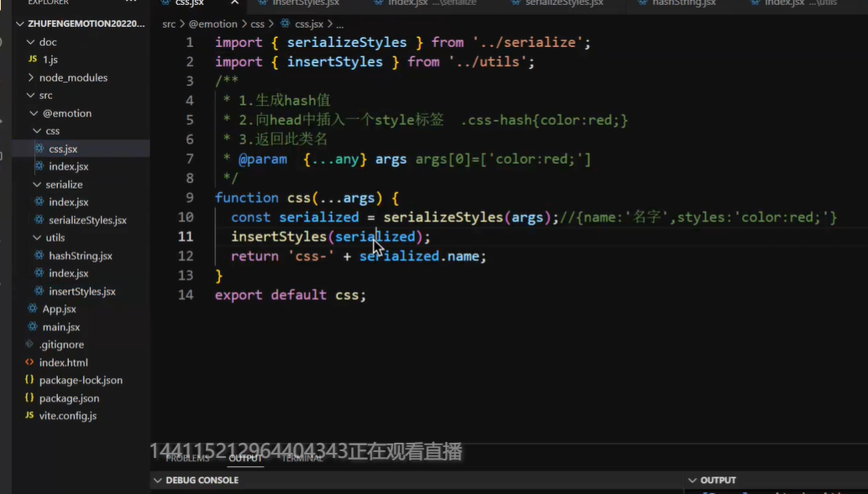Collapse the DEBUG CONSOLE section
This screenshot has width=868, height=494.
pyautogui.click(x=157, y=481)
